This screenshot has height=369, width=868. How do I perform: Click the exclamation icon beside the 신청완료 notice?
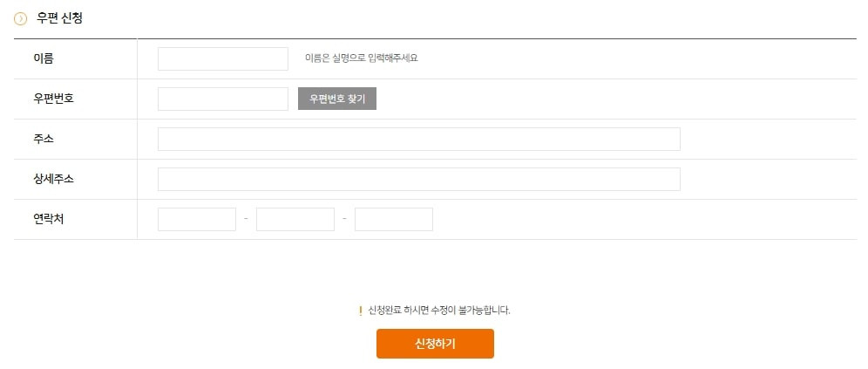tap(361, 311)
